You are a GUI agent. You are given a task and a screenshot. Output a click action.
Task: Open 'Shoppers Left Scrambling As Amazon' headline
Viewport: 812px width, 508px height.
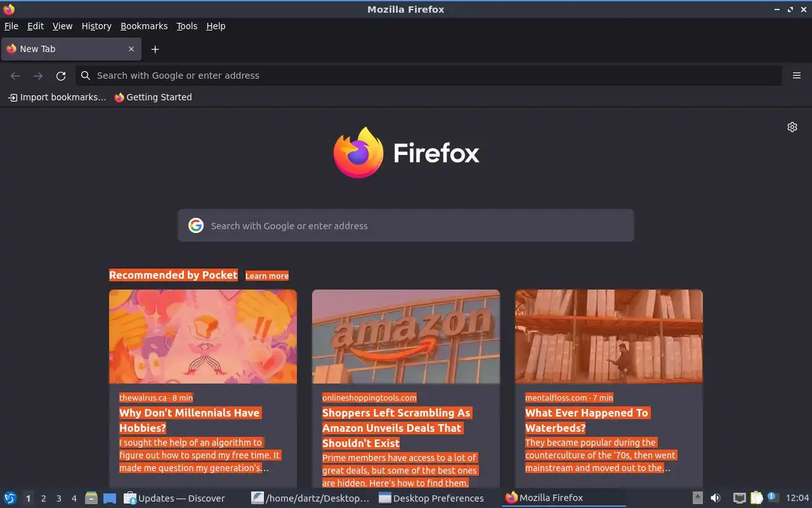tap(396, 428)
